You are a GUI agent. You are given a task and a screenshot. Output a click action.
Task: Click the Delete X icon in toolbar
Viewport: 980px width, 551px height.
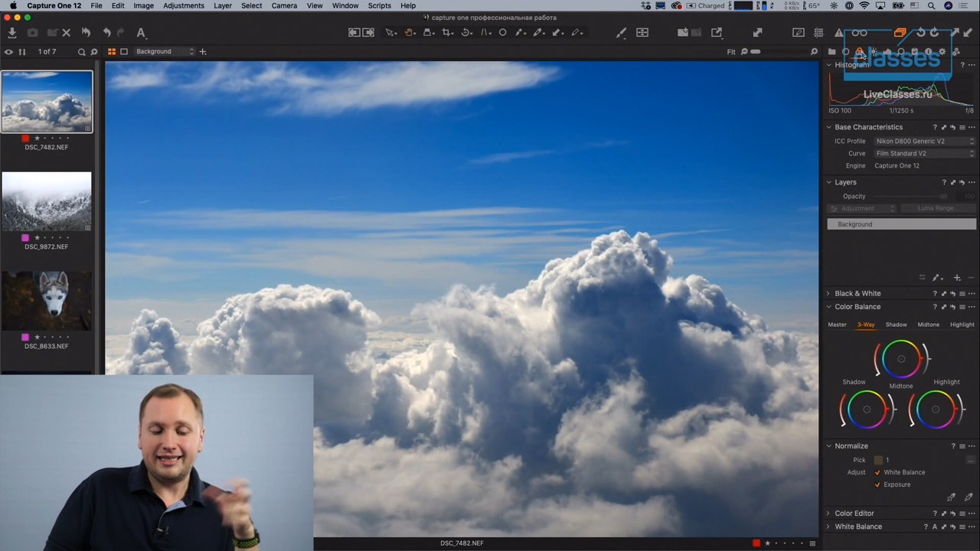click(67, 33)
